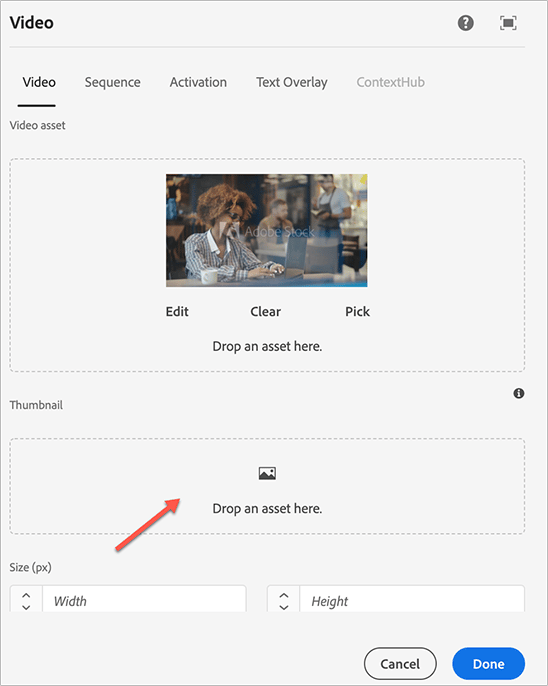Go to the Text Overlay tab
Viewport: 548px width, 686px height.
point(292,82)
